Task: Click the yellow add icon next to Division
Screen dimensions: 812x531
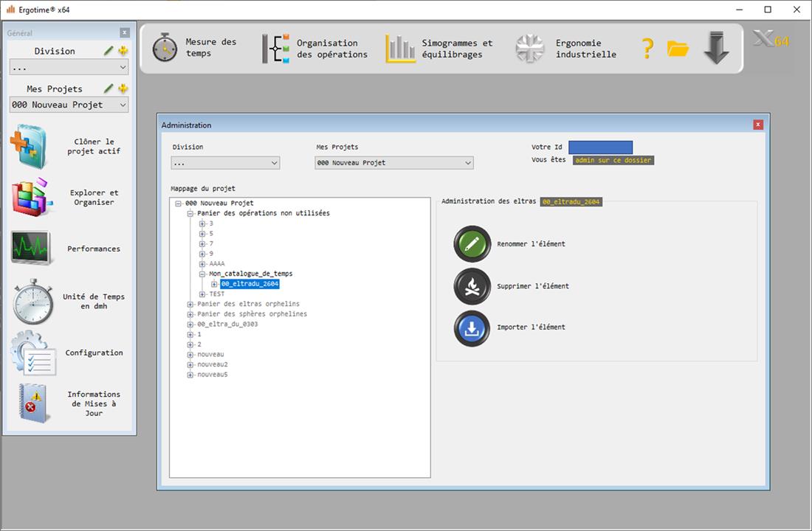Action: [x=123, y=51]
